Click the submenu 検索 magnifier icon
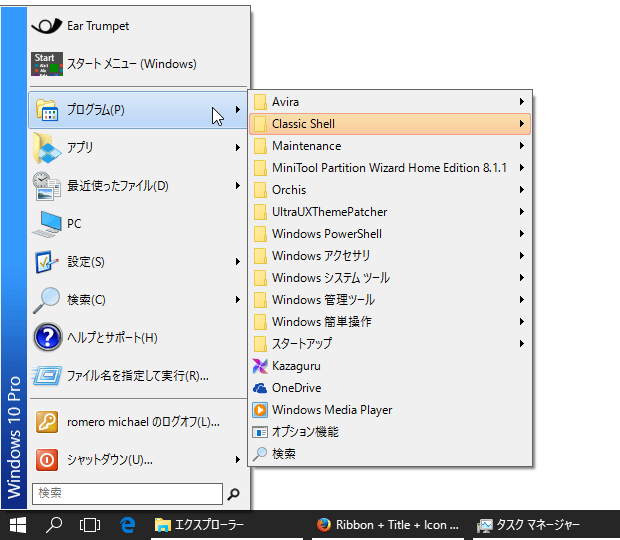 point(260,454)
